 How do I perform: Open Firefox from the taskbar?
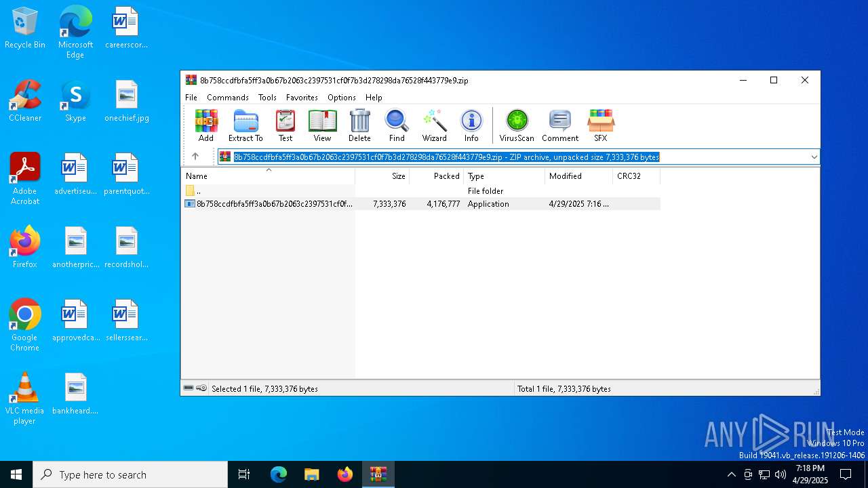coord(345,474)
